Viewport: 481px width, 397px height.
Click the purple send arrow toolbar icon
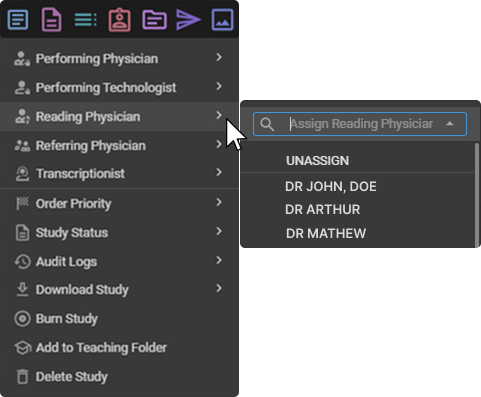[x=188, y=20]
